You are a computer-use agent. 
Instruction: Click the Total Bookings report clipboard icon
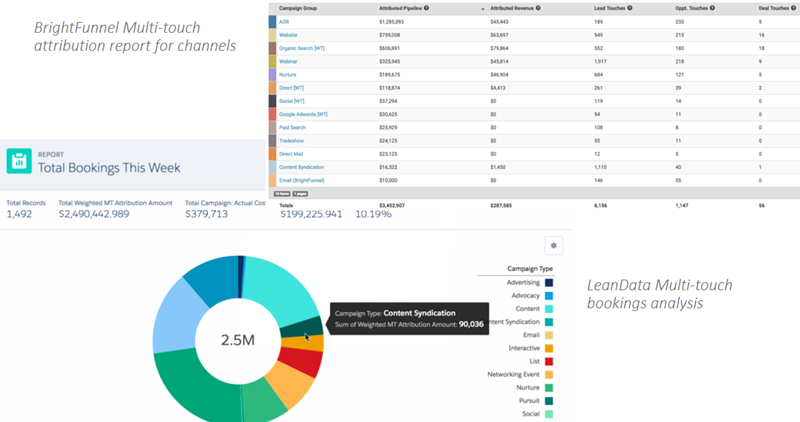tap(19, 161)
